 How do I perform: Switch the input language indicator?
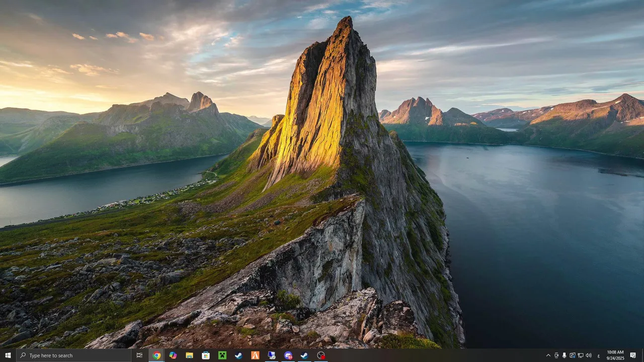[599, 355]
